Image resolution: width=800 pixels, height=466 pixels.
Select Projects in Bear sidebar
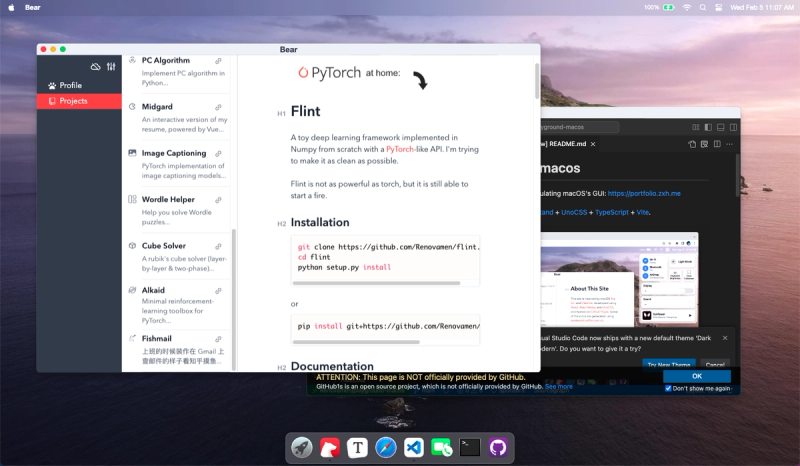pos(79,101)
